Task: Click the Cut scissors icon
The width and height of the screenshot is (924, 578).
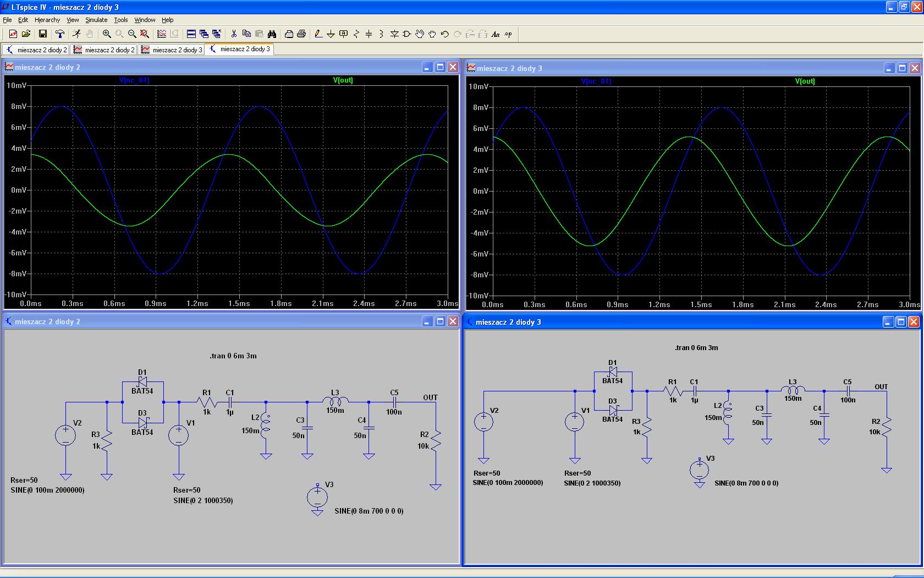Action: click(x=233, y=34)
